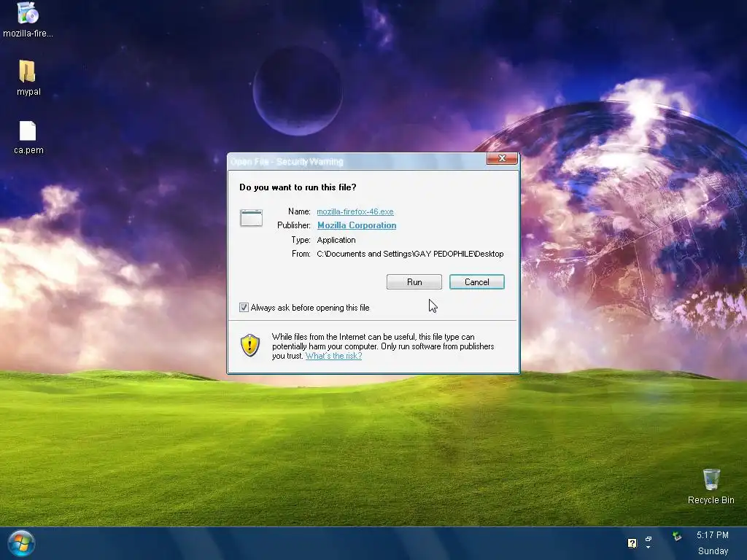
Task: Click the 'Sunday' day text in taskbar
Action: point(713,551)
